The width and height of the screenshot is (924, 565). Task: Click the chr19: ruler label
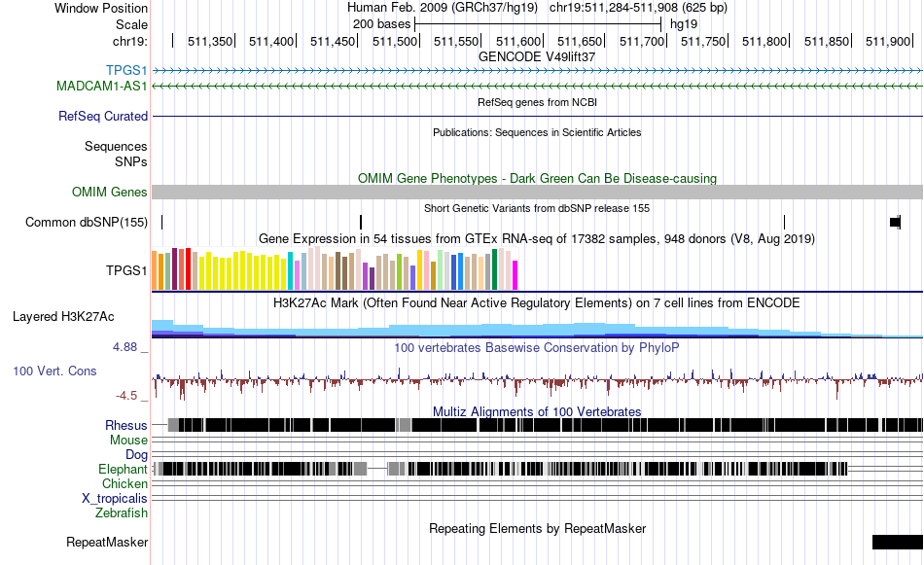click(x=130, y=41)
